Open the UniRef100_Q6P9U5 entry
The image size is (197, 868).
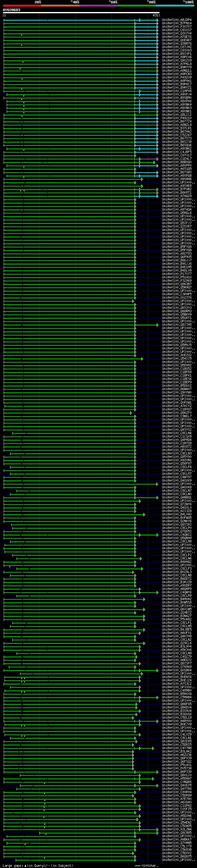click(x=176, y=257)
